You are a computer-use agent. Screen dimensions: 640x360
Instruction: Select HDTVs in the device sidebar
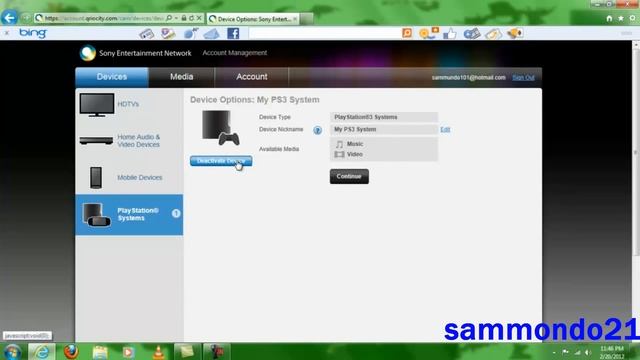tap(129, 104)
